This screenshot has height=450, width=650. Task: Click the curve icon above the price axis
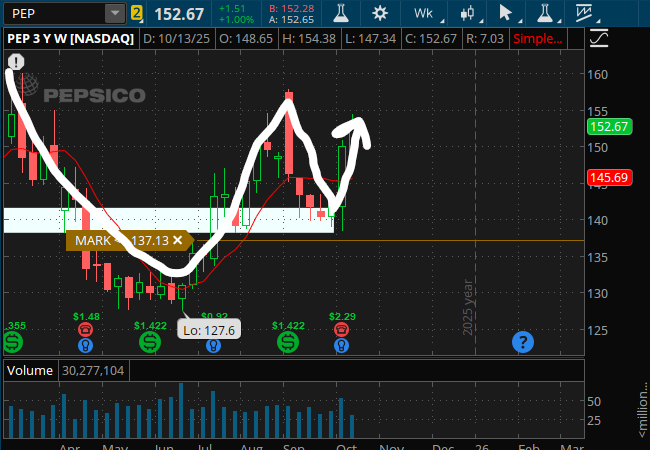(x=598, y=39)
